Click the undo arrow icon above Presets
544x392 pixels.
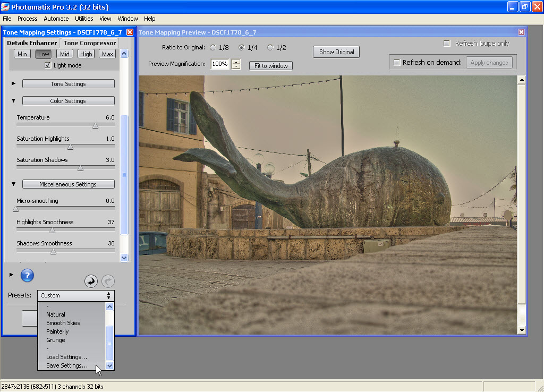(91, 281)
